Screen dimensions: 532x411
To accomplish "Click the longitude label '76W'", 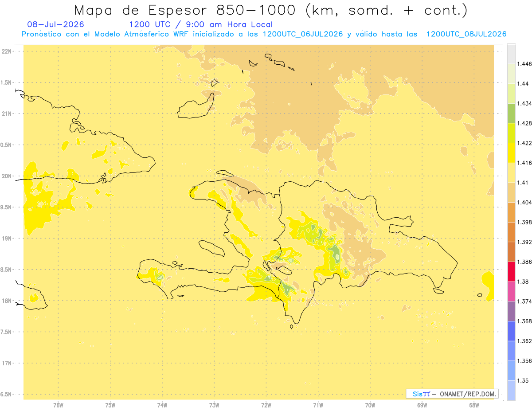I will [x=58, y=405].
